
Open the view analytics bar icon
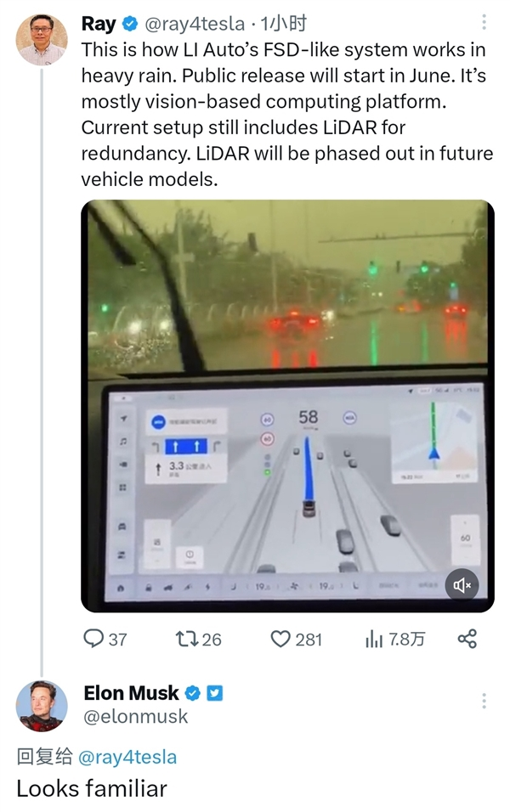point(374,639)
